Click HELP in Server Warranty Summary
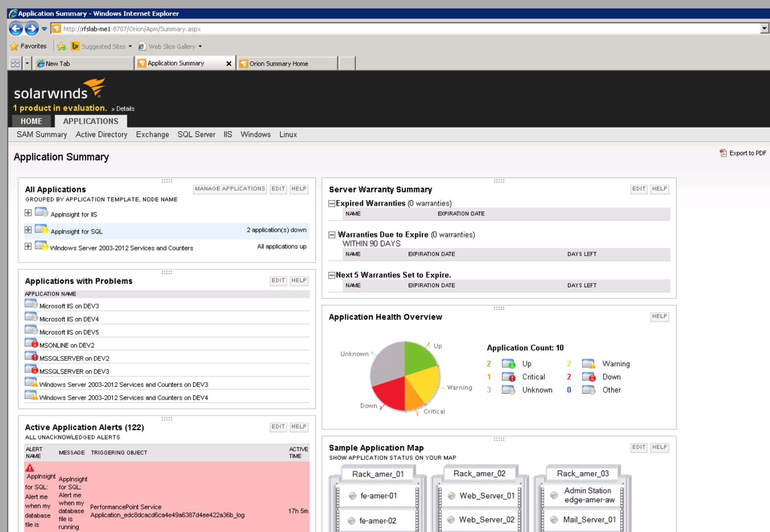The height and width of the screenshot is (532, 770). click(x=659, y=189)
